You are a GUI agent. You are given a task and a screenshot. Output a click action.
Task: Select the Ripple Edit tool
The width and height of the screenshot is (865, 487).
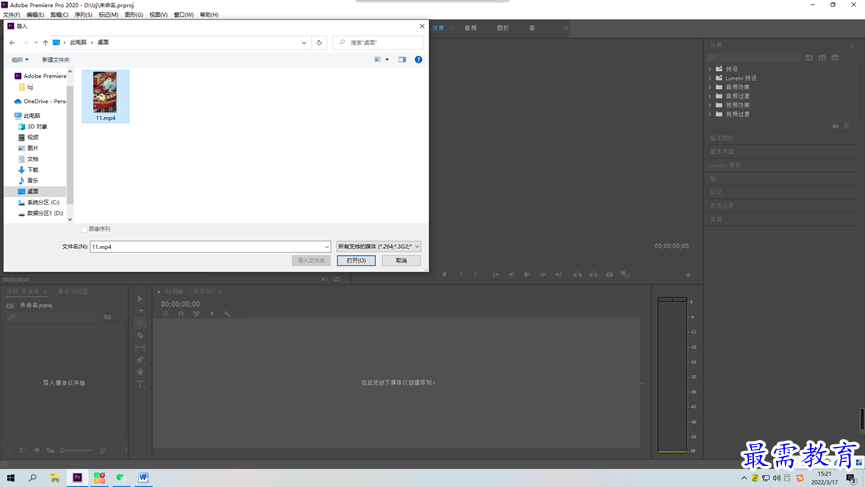point(140,323)
